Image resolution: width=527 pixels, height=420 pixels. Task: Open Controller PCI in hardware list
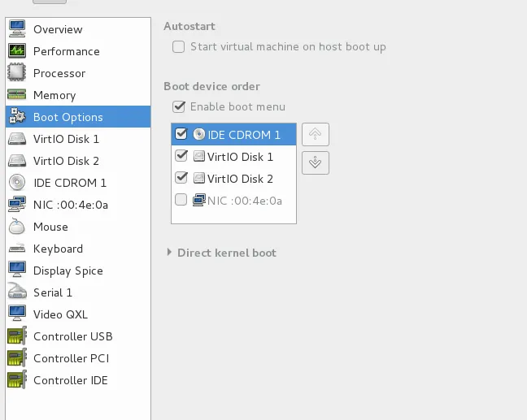click(71, 358)
